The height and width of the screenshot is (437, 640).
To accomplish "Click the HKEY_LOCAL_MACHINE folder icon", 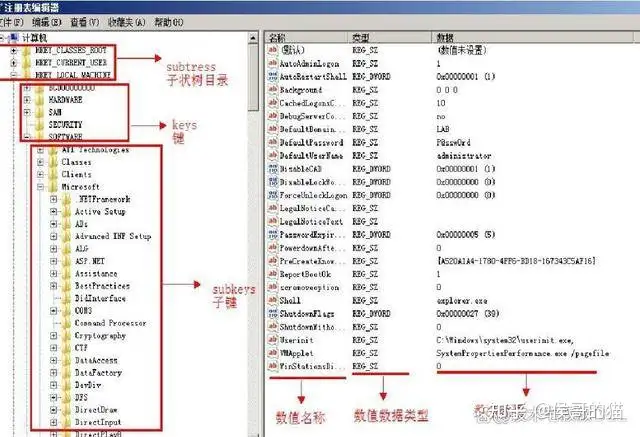I will click(x=27, y=75).
